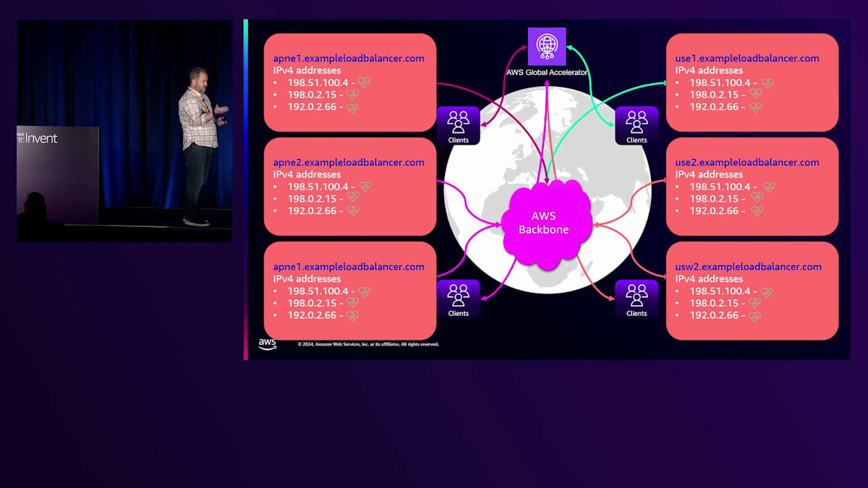
Task: Select 198.51.100.4 in the usw2 card
Action: coord(720,291)
